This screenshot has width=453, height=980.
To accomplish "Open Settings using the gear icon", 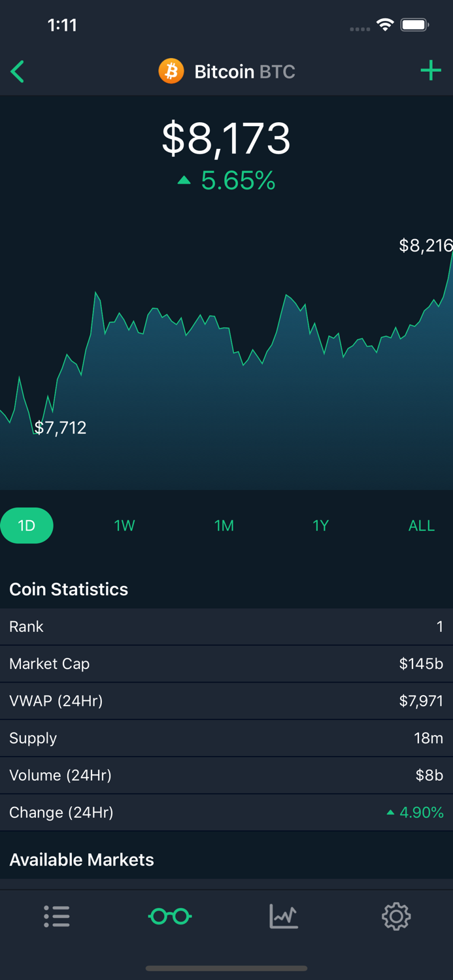I will click(x=396, y=917).
